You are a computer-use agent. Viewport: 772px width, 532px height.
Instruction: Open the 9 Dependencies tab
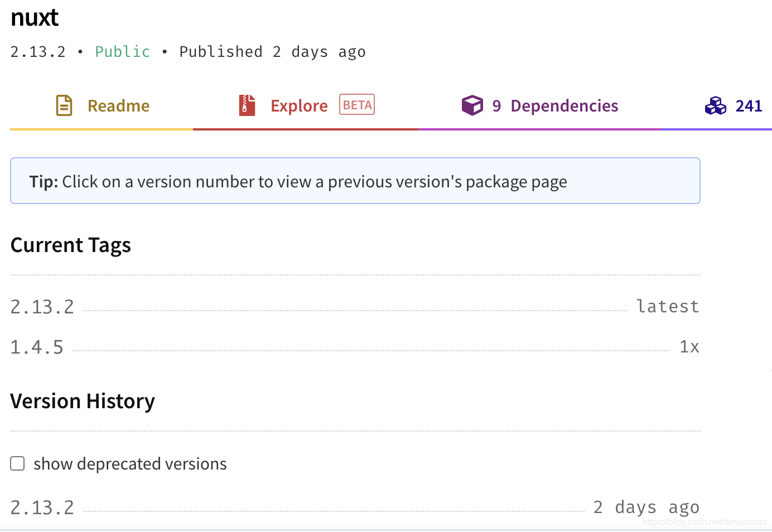coord(539,106)
